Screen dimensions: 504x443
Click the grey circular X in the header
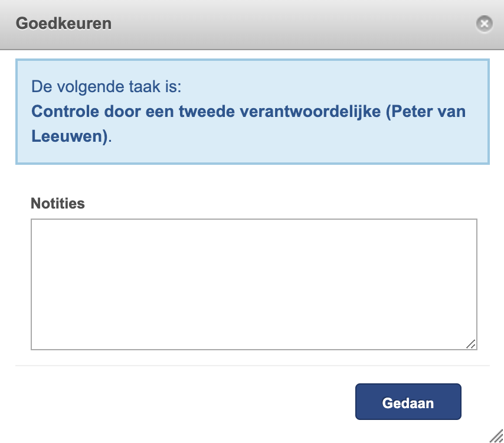(x=484, y=24)
